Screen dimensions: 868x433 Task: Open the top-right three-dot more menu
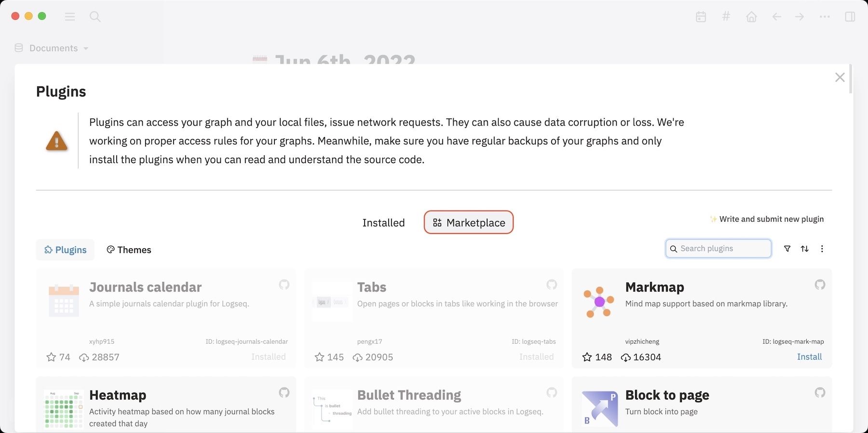[x=825, y=17]
